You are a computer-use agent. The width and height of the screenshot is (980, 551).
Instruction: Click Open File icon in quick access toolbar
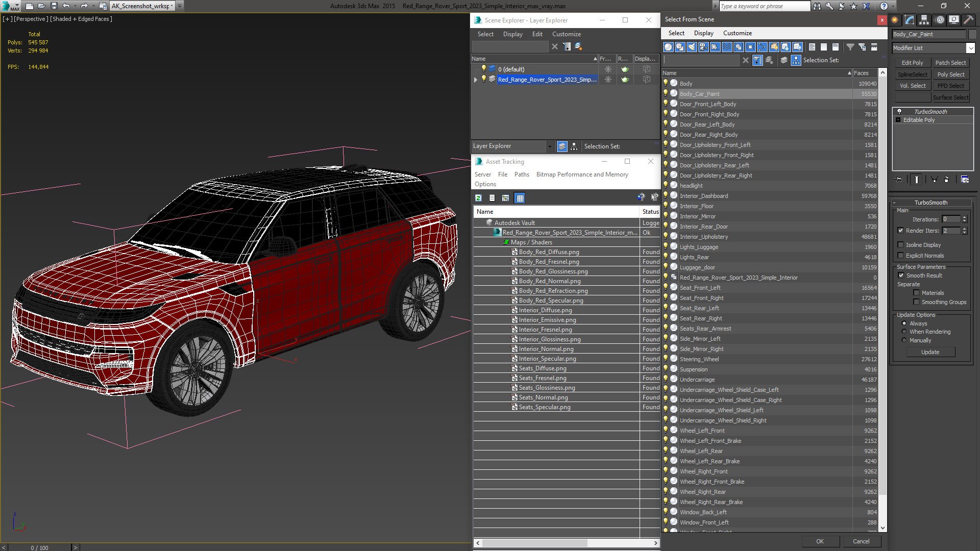tap(42, 6)
